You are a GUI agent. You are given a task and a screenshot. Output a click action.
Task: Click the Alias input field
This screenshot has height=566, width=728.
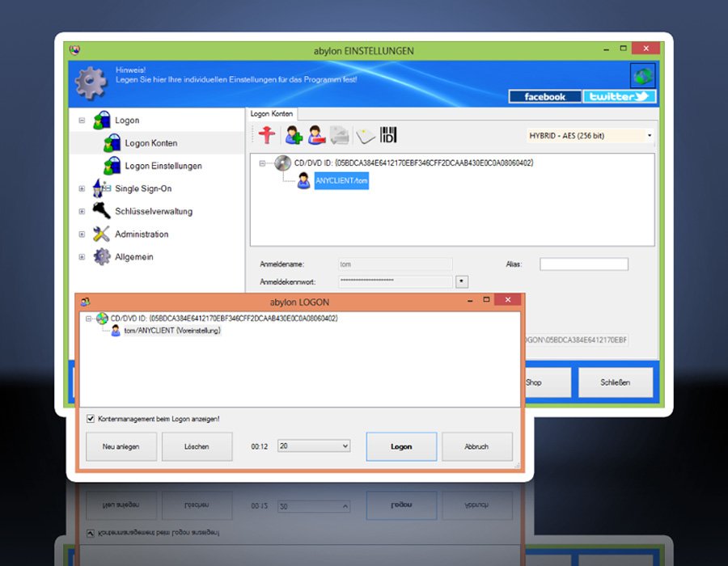[583, 264]
